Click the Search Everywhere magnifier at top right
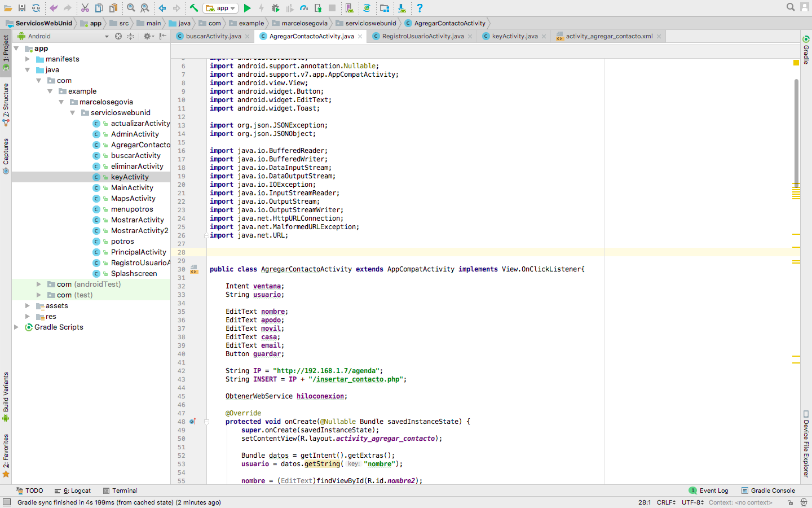The width and height of the screenshot is (812, 508). 791,7
